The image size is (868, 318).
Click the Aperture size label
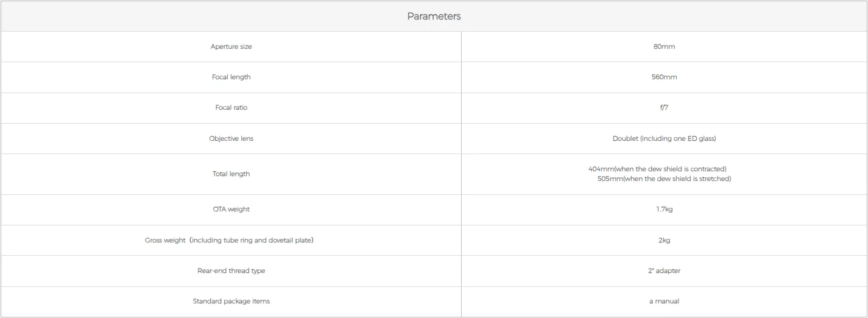tap(231, 47)
